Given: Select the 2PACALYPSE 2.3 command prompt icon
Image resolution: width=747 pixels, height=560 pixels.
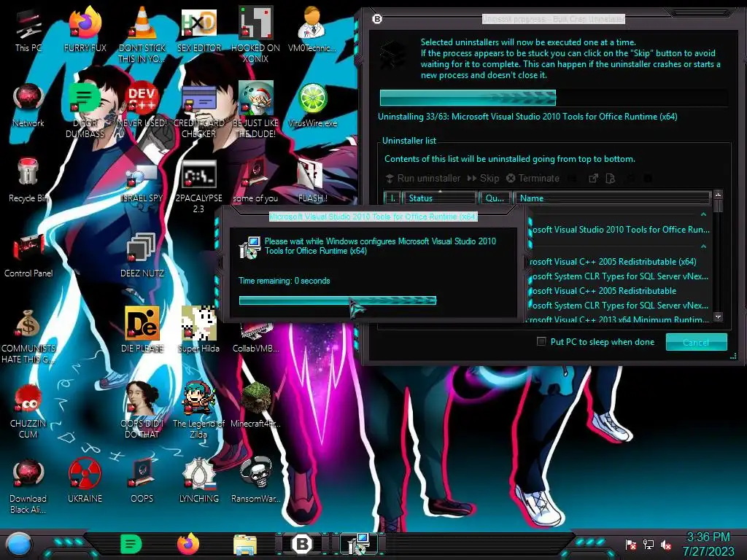Looking at the screenshot, I should pyautogui.click(x=198, y=186).
